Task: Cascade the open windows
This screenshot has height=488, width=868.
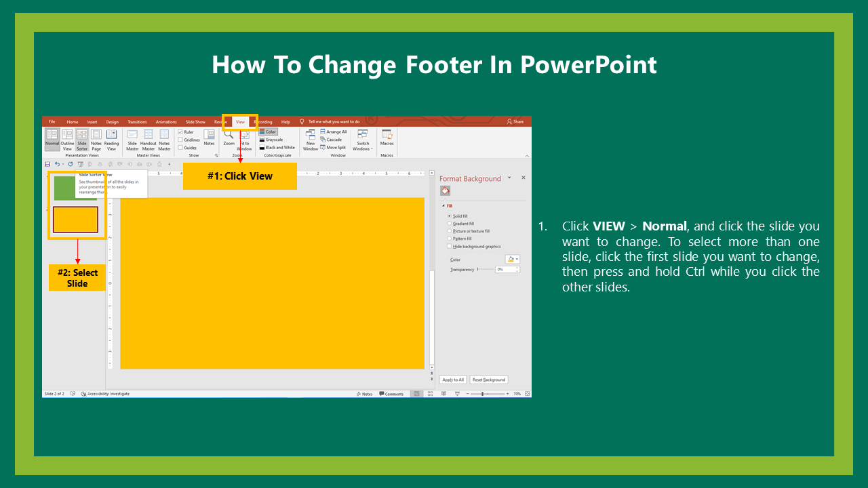Action: 331,140
